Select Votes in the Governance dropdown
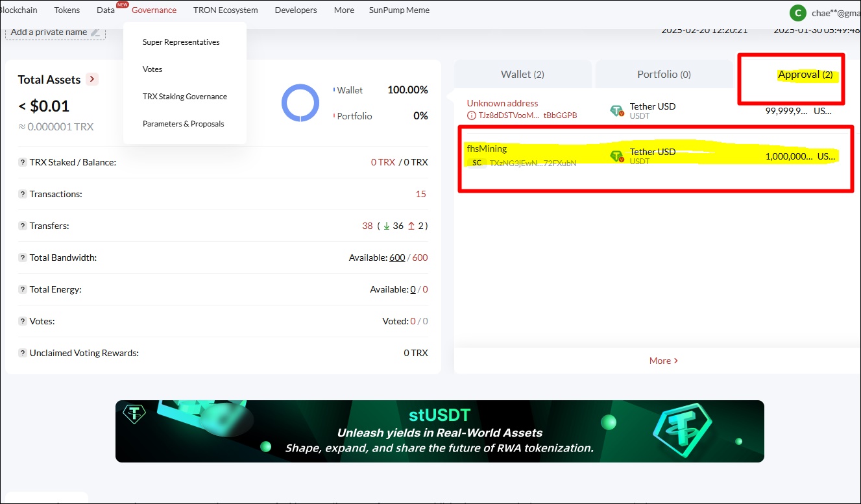 point(152,69)
